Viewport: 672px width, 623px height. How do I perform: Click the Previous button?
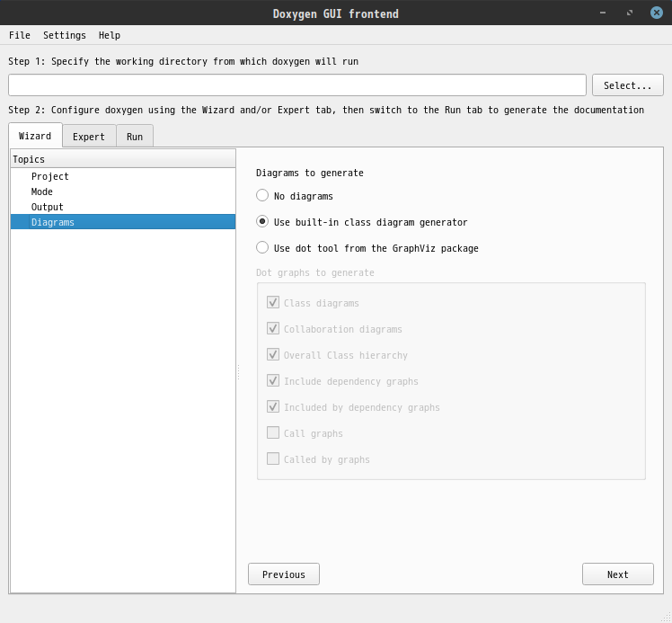click(284, 574)
